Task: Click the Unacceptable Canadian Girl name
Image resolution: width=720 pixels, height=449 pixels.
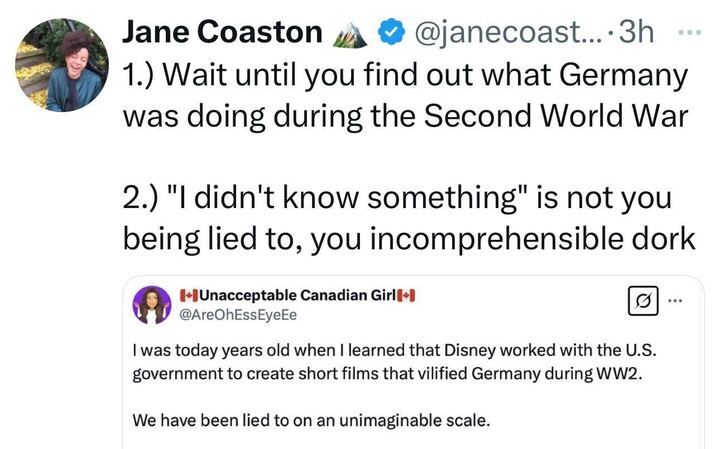Action: [296, 295]
